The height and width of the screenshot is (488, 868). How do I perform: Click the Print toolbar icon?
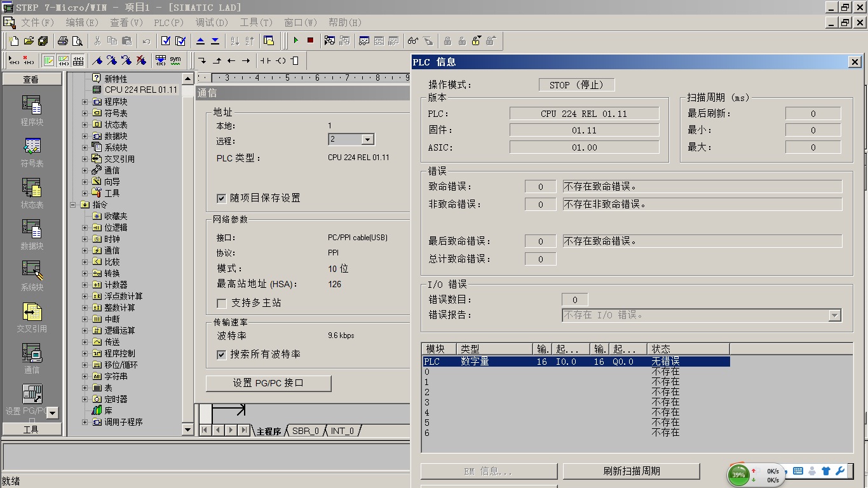click(x=62, y=41)
